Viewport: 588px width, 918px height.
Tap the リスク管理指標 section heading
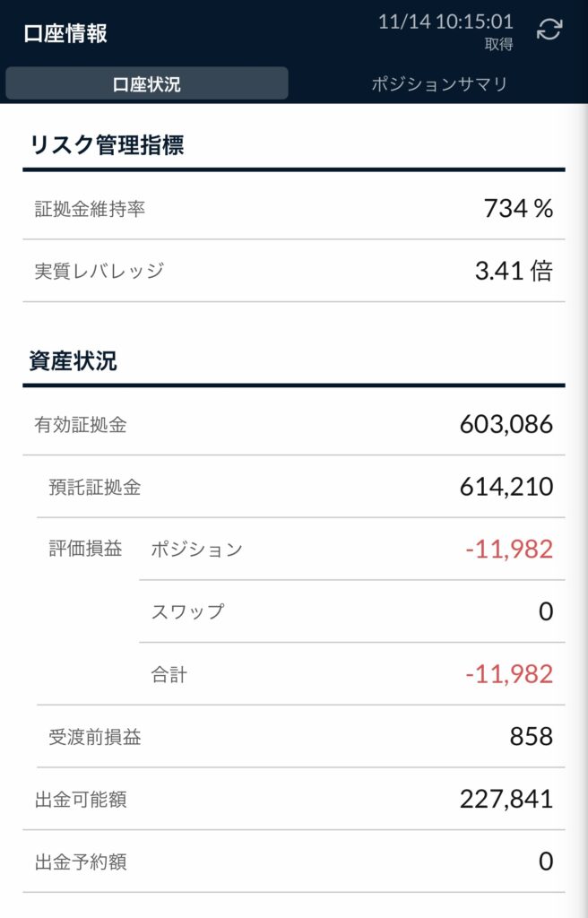(x=107, y=144)
